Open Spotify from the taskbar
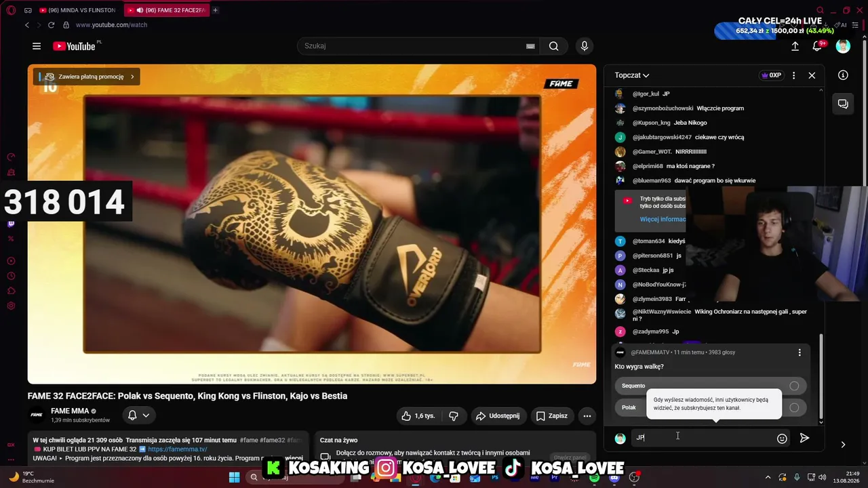Screen dimensions: 868x488 (595, 477)
